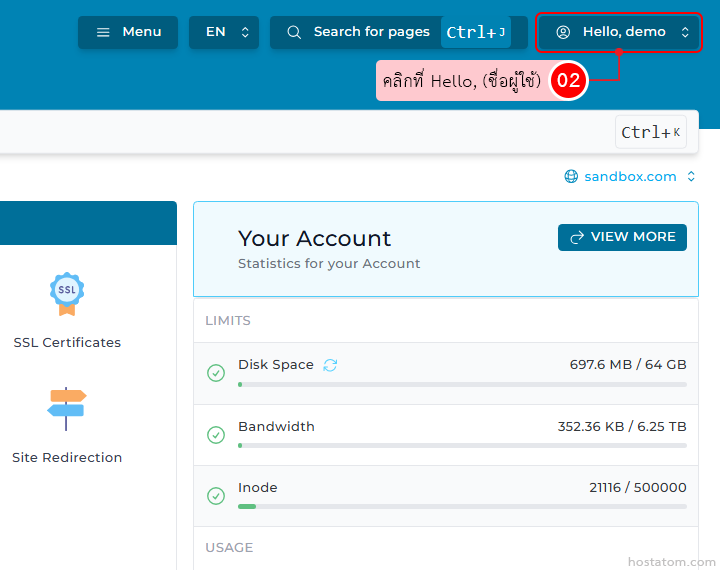Viewport: 720px width, 570px height.
Task: Open the Menu navigation button
Action: point(128,32)
